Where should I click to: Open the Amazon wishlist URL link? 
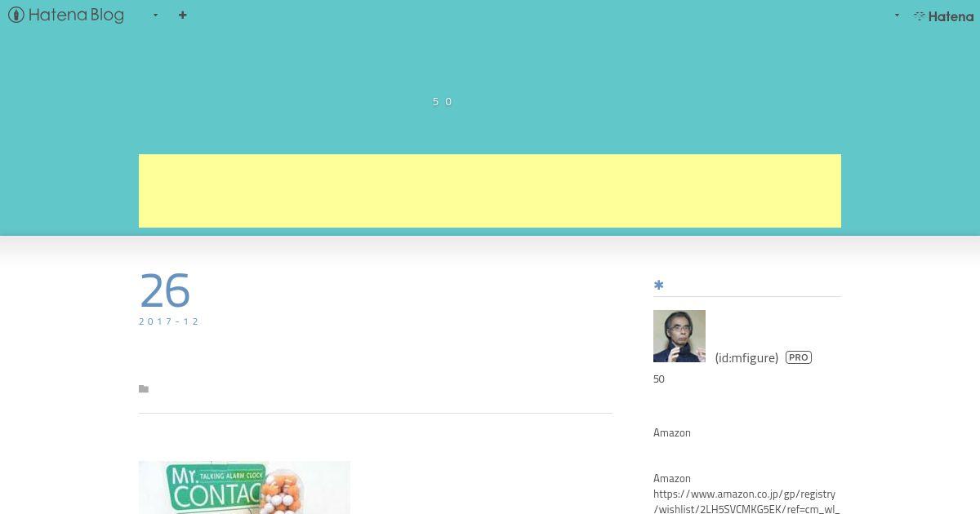(746, 502)
